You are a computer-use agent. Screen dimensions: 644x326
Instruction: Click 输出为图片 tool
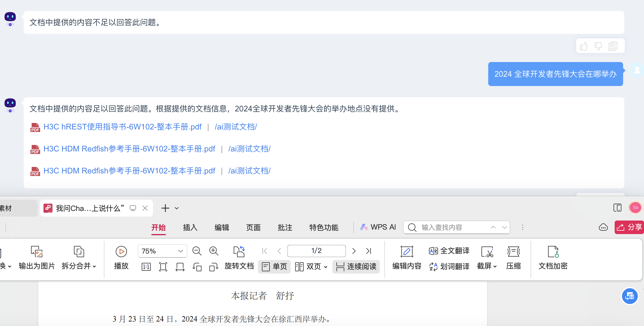(x=37, y=258)
